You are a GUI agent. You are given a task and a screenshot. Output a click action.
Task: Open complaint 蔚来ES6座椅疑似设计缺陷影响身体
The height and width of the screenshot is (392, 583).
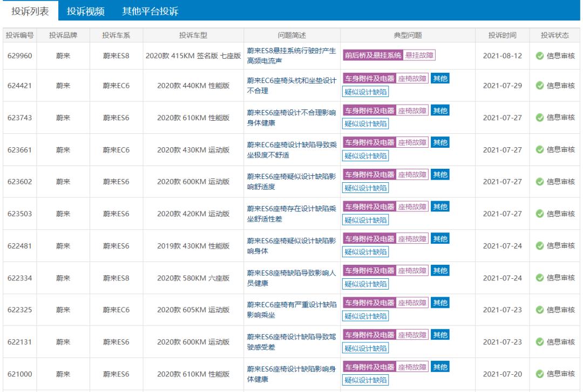coord(291,245)
